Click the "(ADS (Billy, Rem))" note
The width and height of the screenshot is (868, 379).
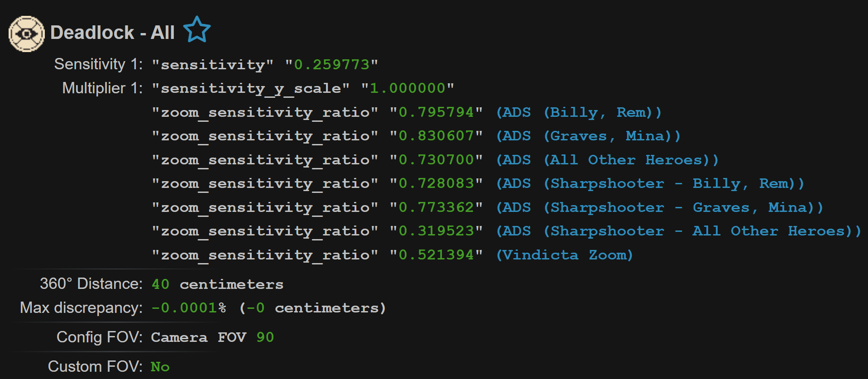tap(579, 112)
